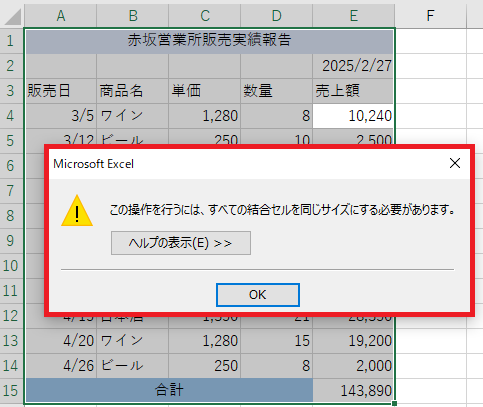Select column D header
The width and height of the screenshot is (483, 407).
pyautogui.click(x=277, y=15)
